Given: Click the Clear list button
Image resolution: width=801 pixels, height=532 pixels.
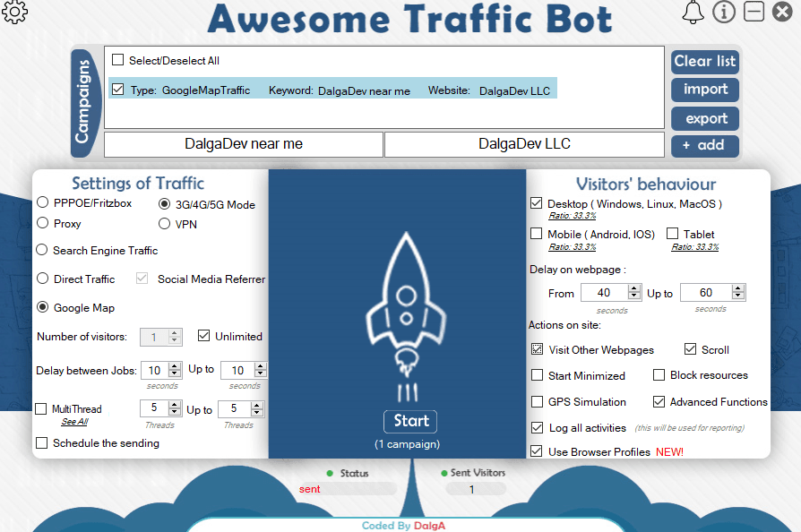Looking at the screenshot, I should [705, 61].
